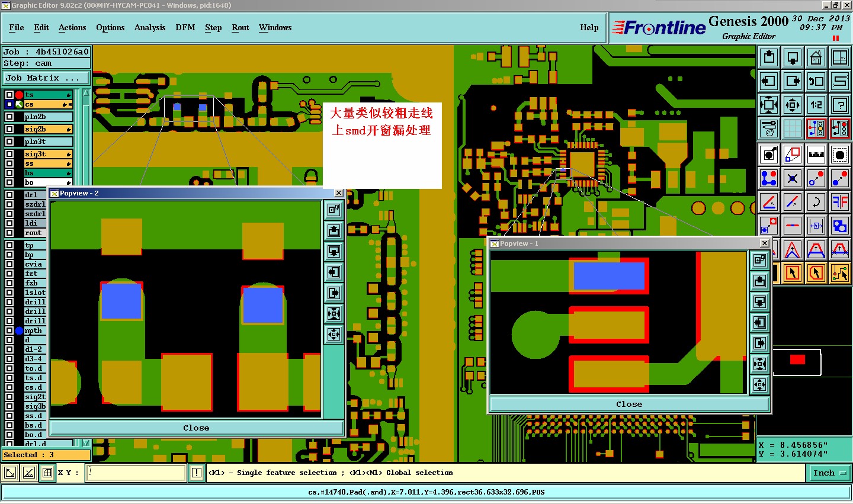Toggle the checkbox for layer bo

click(x=9, y=182)
